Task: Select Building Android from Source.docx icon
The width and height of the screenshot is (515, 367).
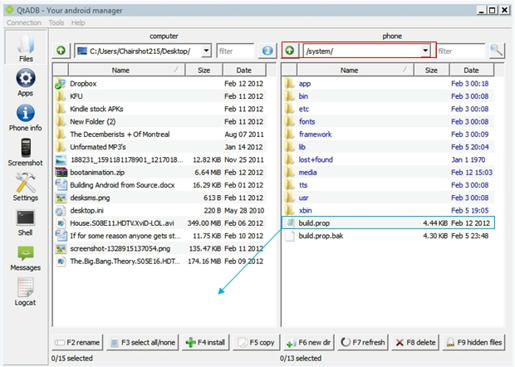Action: point(61,185)
